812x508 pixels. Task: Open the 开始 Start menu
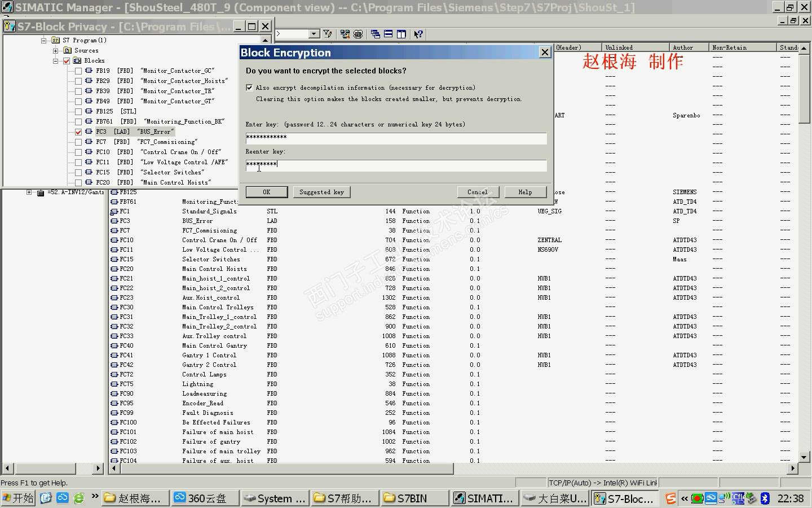pos(19,498)
